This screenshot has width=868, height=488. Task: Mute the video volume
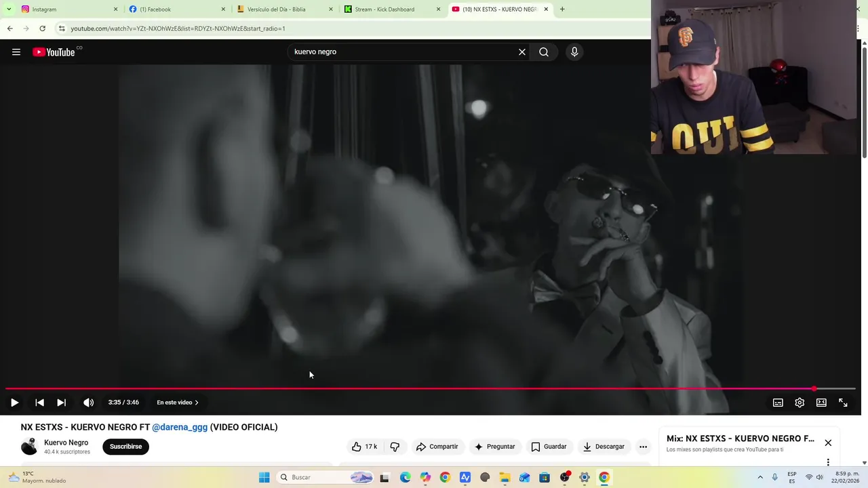click(x=88, y=403)
